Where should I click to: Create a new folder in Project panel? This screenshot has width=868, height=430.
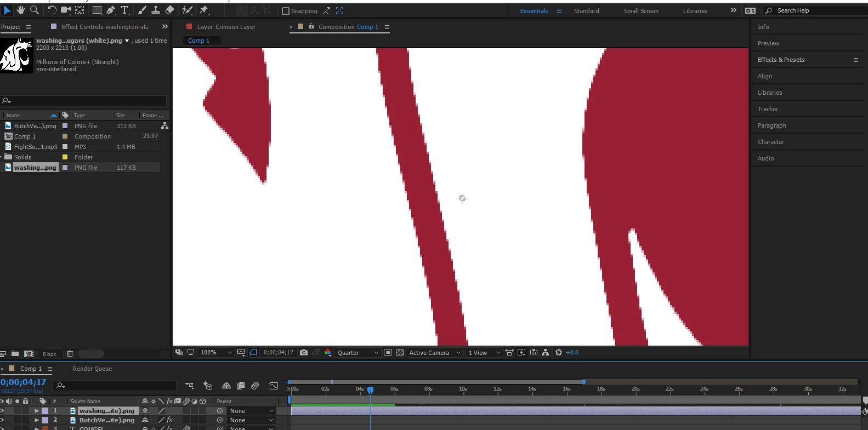pyautogui.click(x=15, y=354)
